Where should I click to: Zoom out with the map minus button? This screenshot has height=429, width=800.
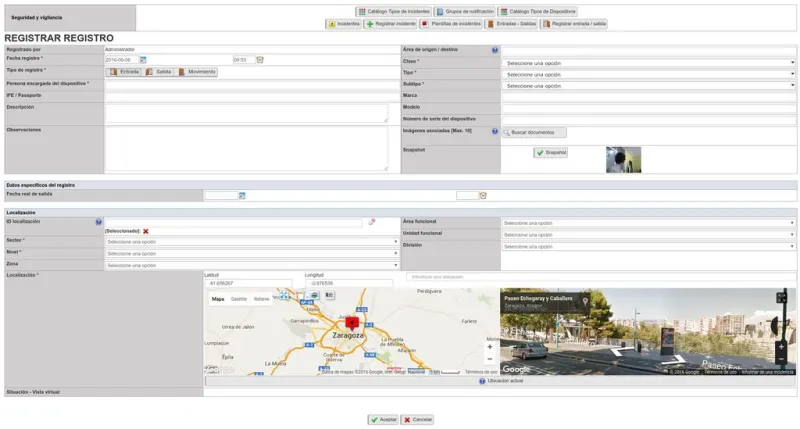(x=490, y=359)
